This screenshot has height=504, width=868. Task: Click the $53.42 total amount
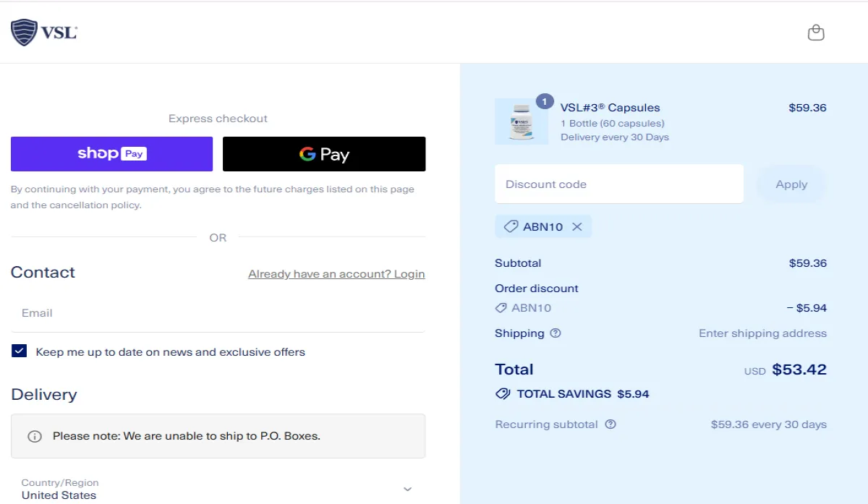[799, 370]
